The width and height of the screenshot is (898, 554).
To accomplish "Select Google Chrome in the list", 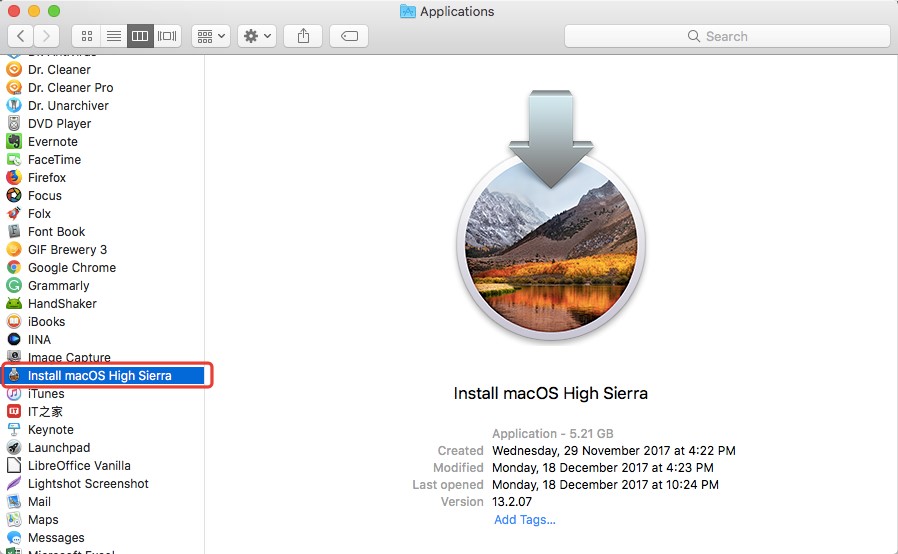I will point(71,268).
